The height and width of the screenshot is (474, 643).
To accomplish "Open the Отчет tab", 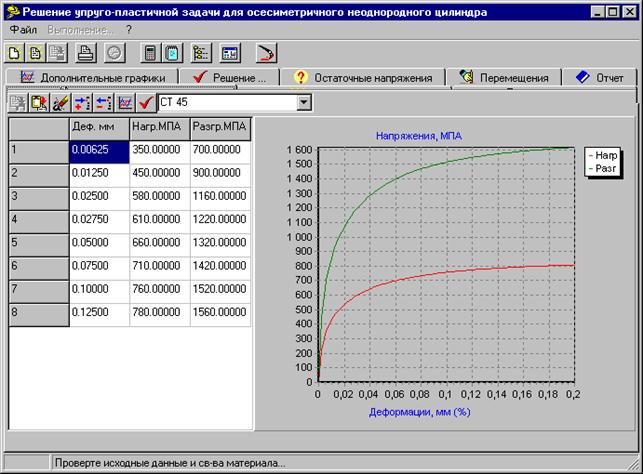I will tap(599, 78).
